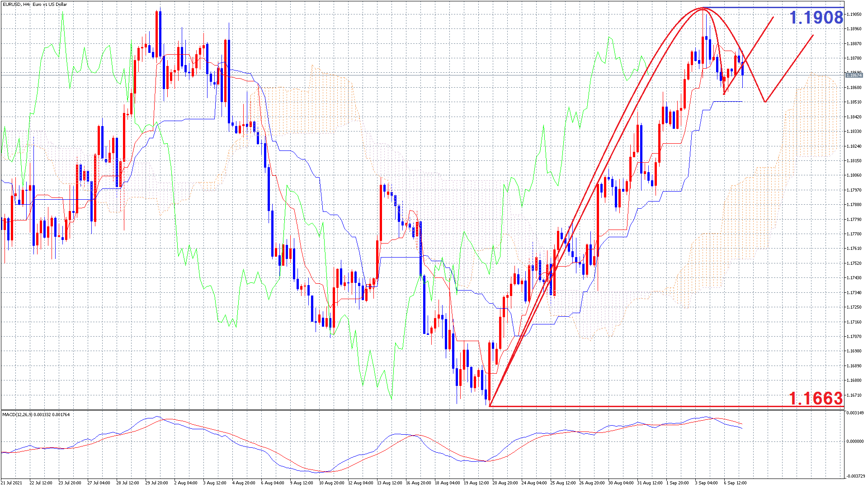
Task: Click the blue 1.1908 price label
Action: click(816, 18)
